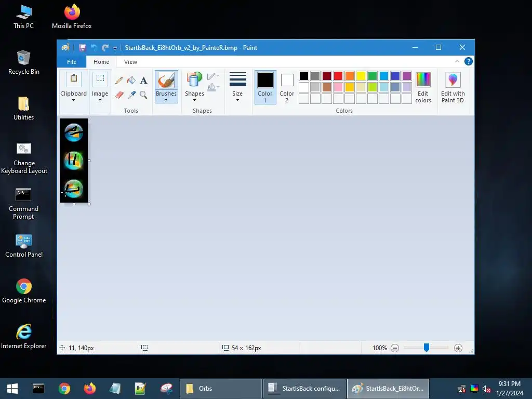Image resolution: width=532 pixels, height=399 pixels.
Task: Pick the yellow color swatch
Action: [x=361, y=76]
